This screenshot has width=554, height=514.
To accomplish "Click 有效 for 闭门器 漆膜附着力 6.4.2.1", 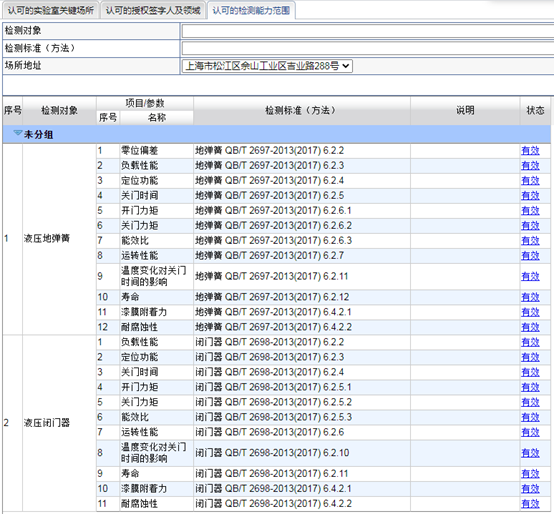I will pos(530,489).
